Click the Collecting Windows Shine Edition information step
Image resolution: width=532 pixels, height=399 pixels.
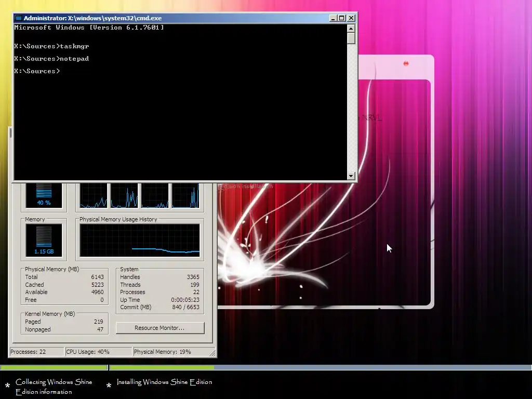(x=54, y=387)
